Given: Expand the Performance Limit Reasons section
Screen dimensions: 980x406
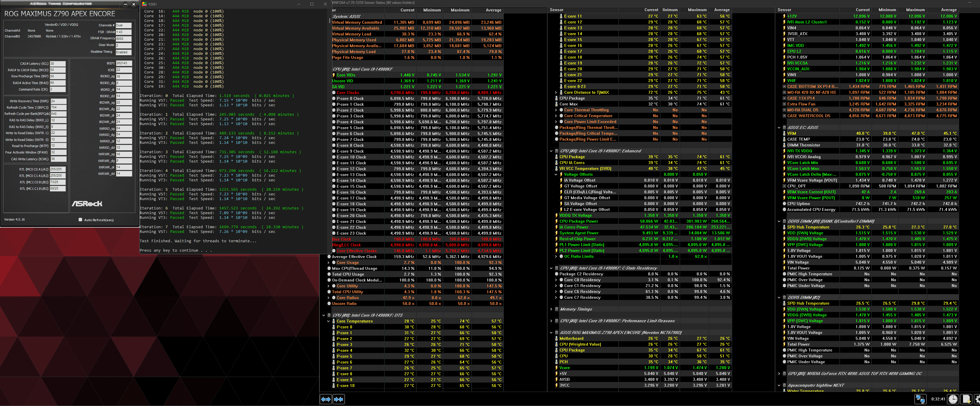Looking at the screenshot, I should (551, 321).
